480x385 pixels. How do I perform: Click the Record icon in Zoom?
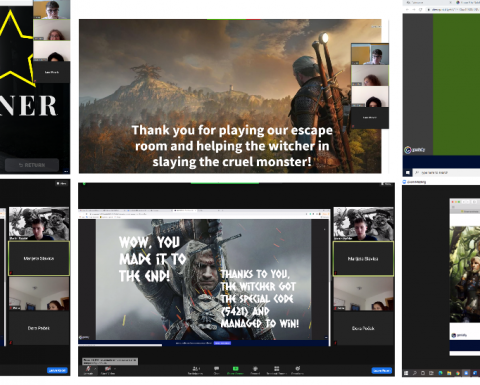click(x=255, y=370)
